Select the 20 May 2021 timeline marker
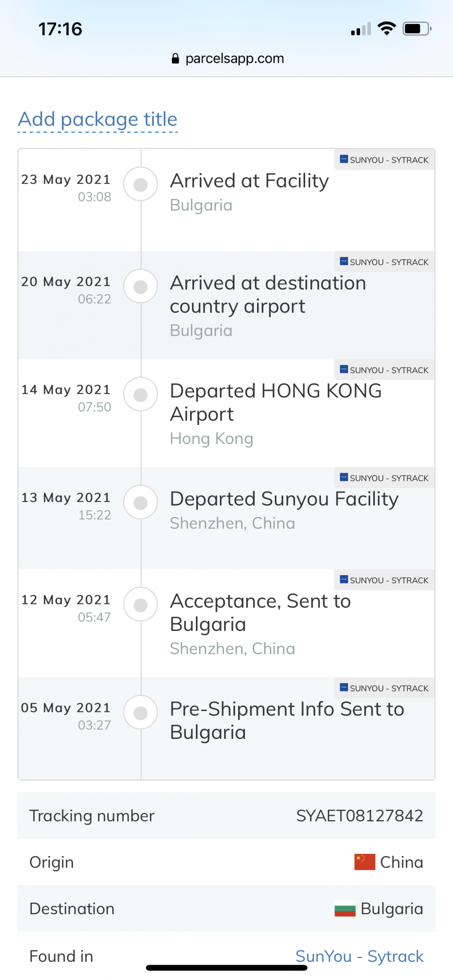 pos(140,287)
